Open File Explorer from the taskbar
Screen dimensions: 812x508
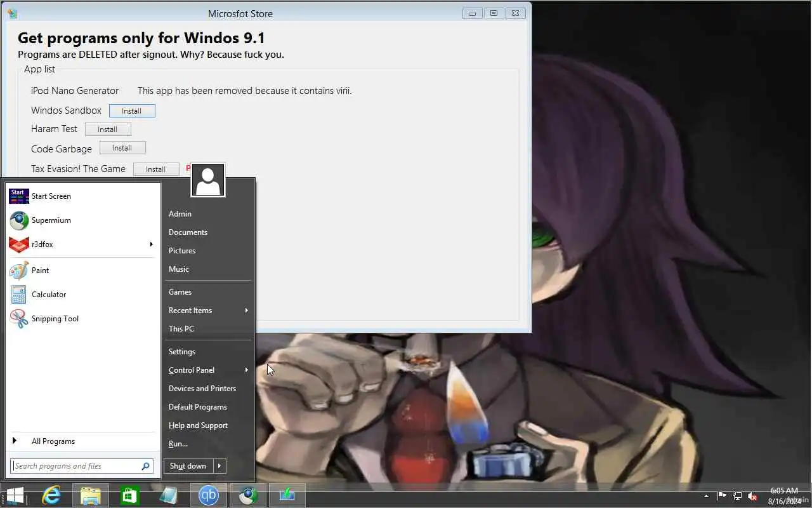coord(91,495)
